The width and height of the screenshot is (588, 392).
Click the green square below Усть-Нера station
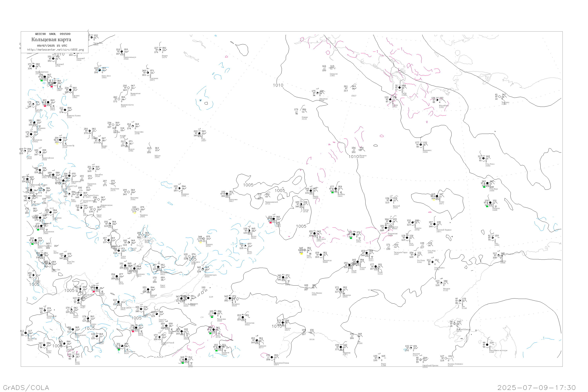coord(484,187)
